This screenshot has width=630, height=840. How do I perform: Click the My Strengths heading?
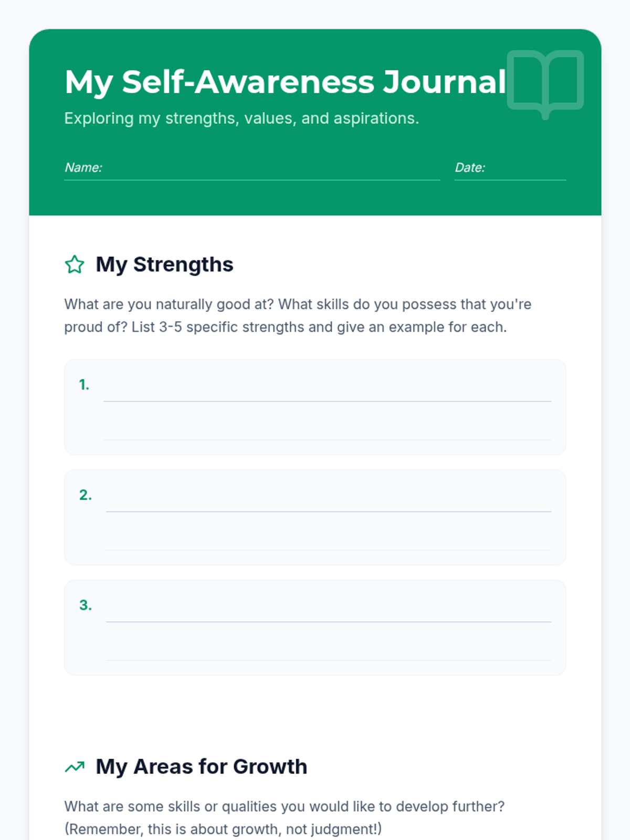164,265
